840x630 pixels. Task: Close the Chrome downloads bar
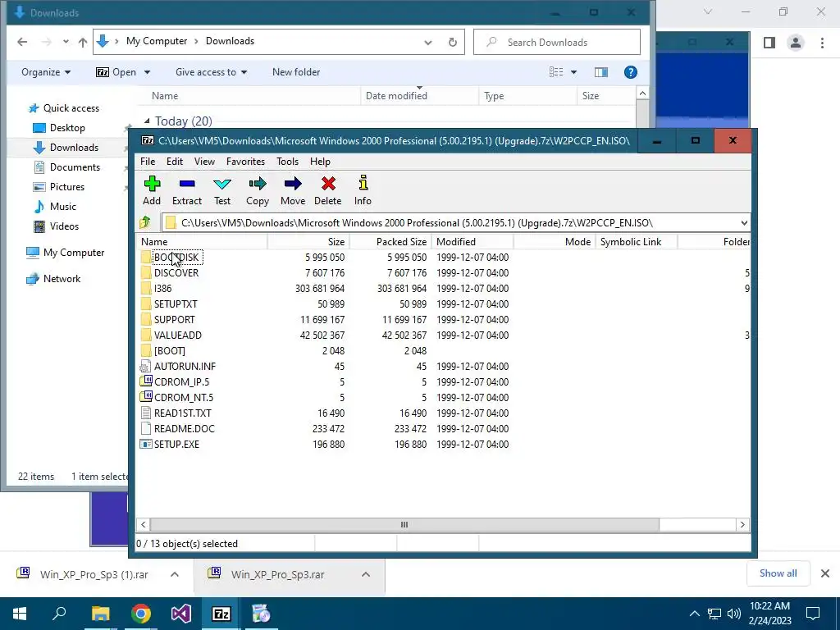825,573
